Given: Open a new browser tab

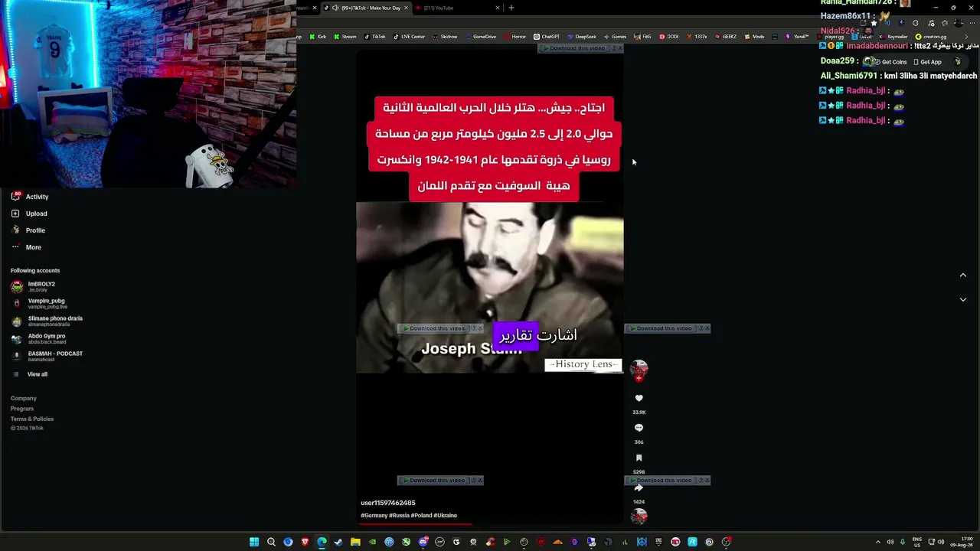Looking at the screenshot, I should click(511, 8).
